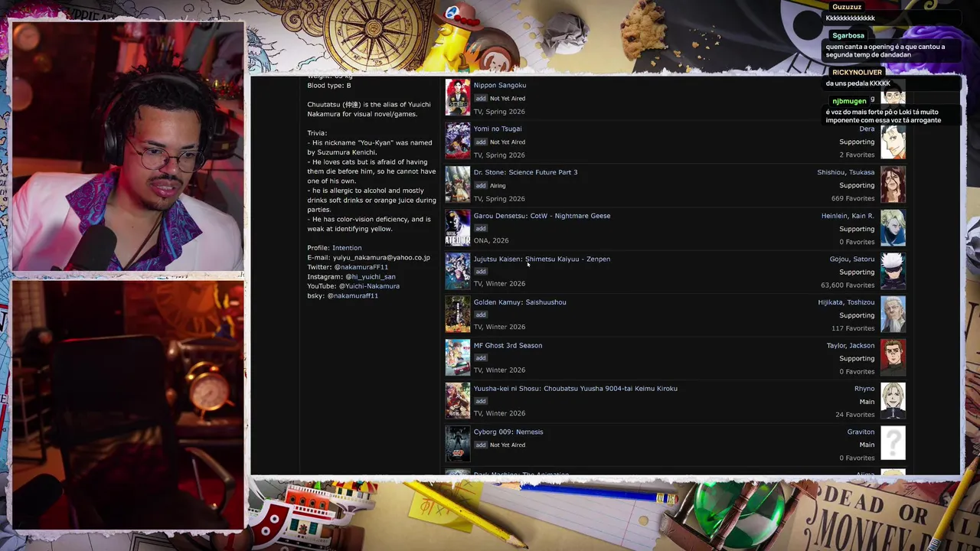Click 'Not Yet Aired' under Cyborg 009
The width and height of the screenshot is (980, 551).
(508, 445)
